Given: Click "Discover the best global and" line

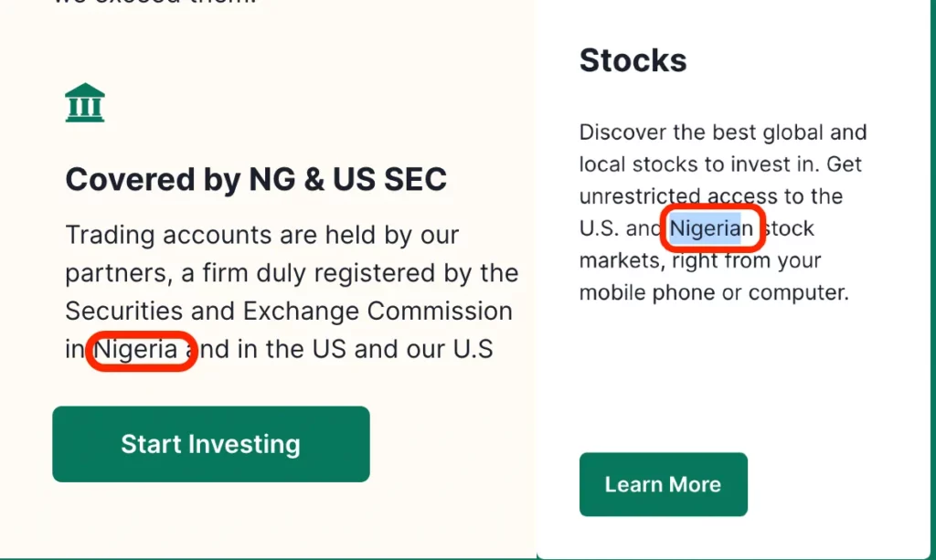Looking at the screenshot, I should point(722,132).
